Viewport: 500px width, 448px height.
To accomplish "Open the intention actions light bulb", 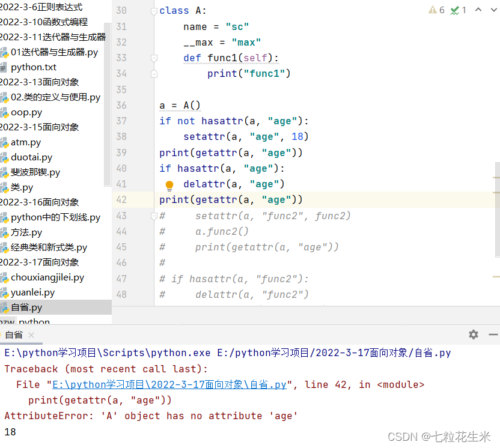I will (x=169, y=184).
